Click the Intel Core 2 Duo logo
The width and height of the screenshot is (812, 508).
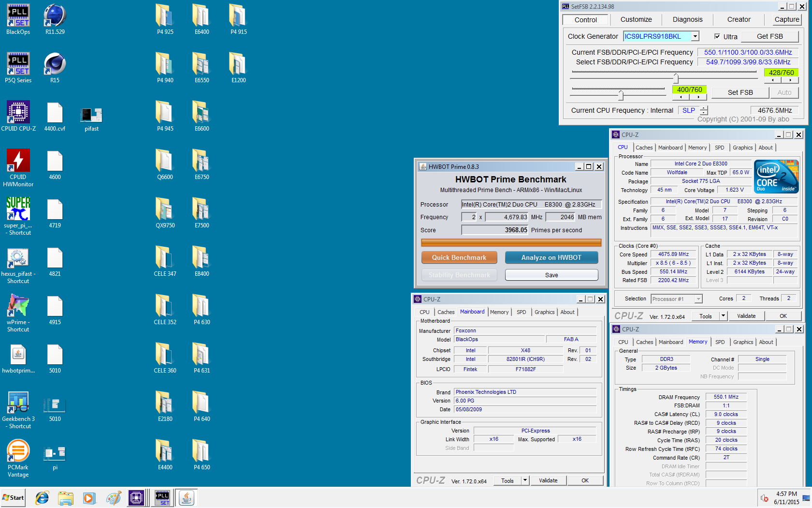click(776, 177)
